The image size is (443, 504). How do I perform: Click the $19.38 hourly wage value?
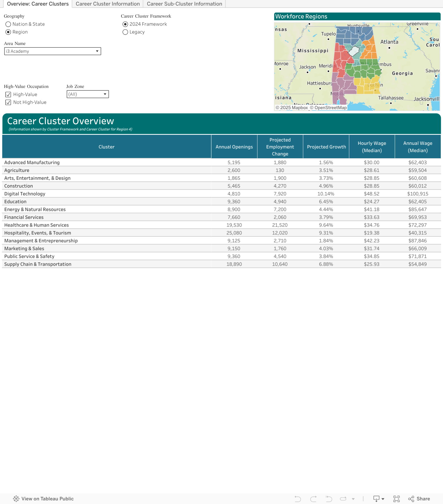(372, 233)
